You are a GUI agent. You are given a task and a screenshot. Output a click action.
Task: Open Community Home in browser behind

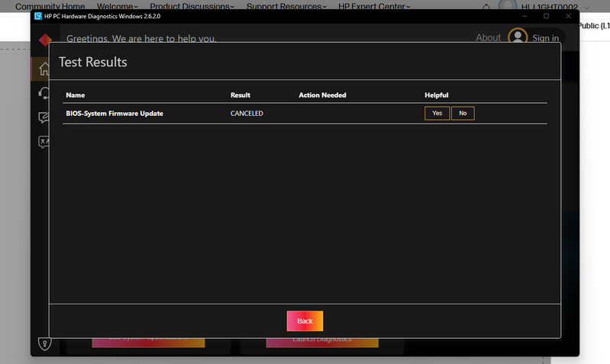pos(50,6)
